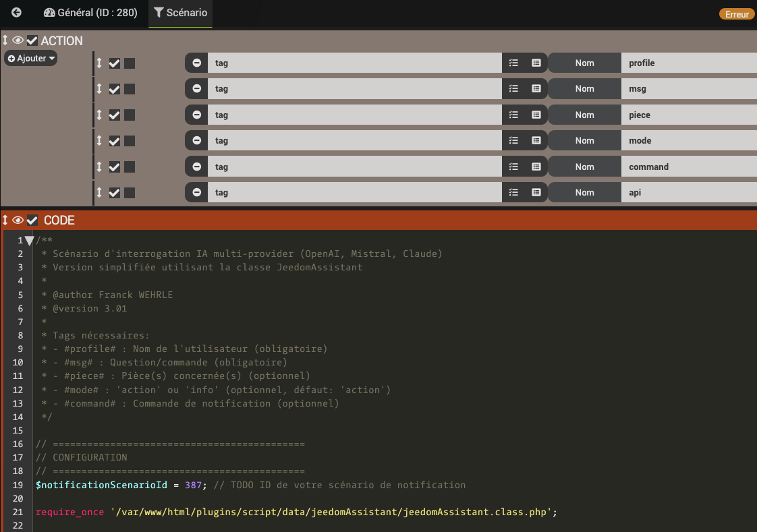The width and height of the screenshot is (757, 532).
Task: Click the minus icon on api row
Action: click(x=196, y=192)
